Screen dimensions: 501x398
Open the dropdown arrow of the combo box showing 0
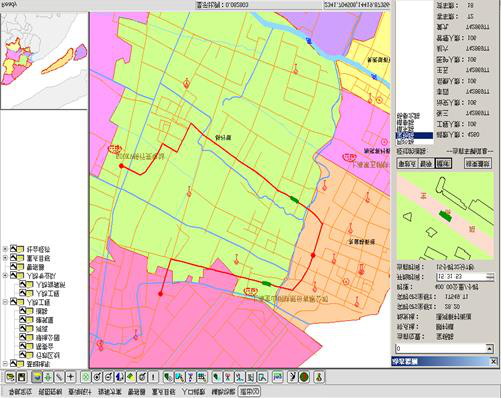click(x=490, y=349)
